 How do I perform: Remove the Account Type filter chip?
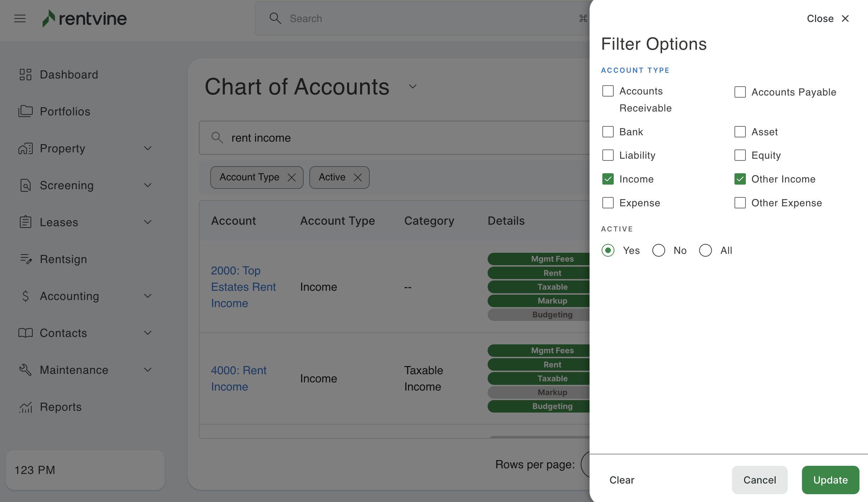tap(292, 178)
